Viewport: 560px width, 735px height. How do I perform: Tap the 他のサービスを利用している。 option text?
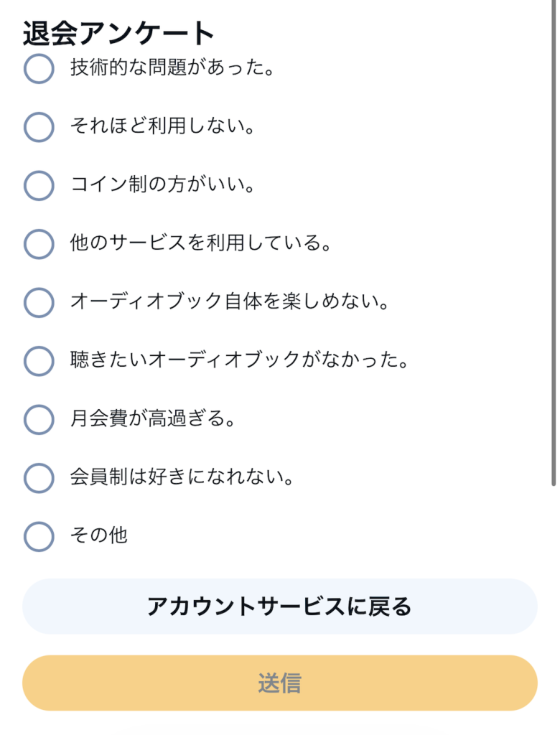coord(201,244)
